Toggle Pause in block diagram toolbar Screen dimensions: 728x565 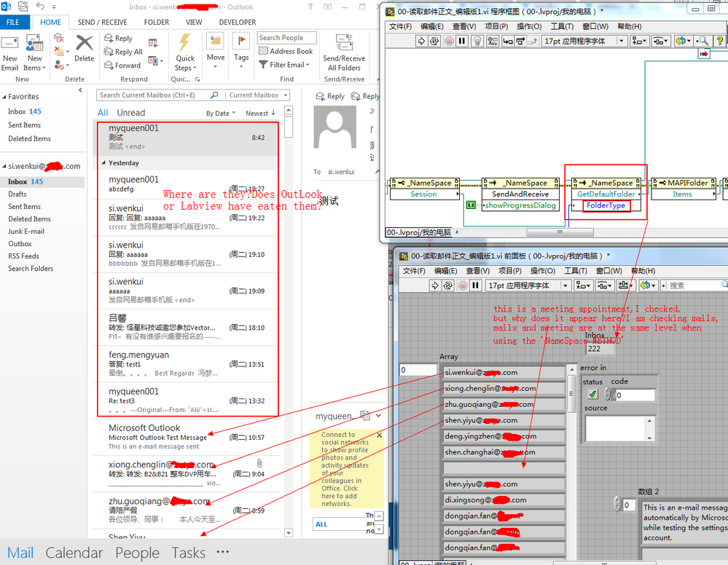(x=462, y=42)
